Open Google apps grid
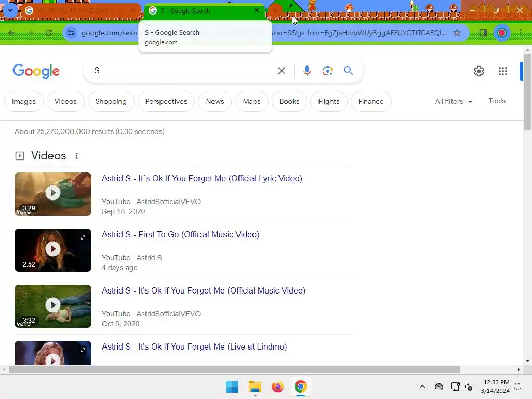 [x=503, y=71]
